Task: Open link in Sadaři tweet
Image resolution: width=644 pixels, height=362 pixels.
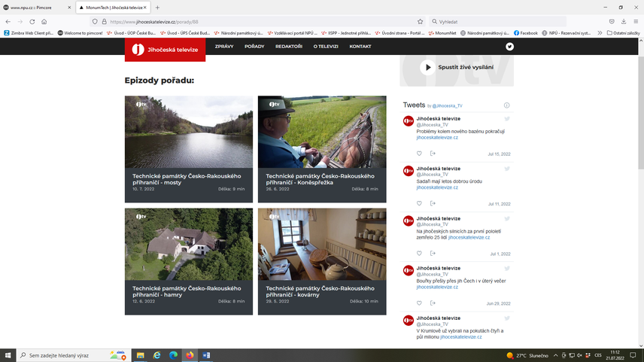Action: coord(437,187)
